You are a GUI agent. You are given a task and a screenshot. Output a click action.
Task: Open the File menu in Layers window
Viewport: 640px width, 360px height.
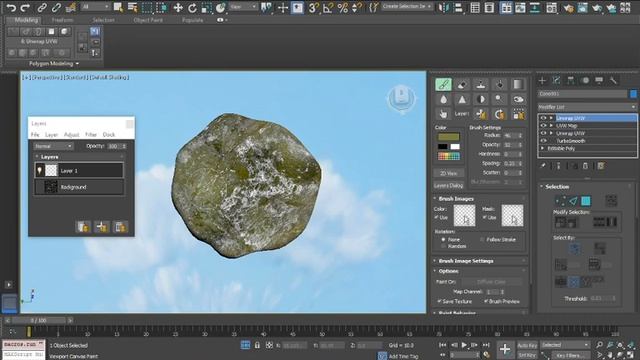tap(35, 135)
